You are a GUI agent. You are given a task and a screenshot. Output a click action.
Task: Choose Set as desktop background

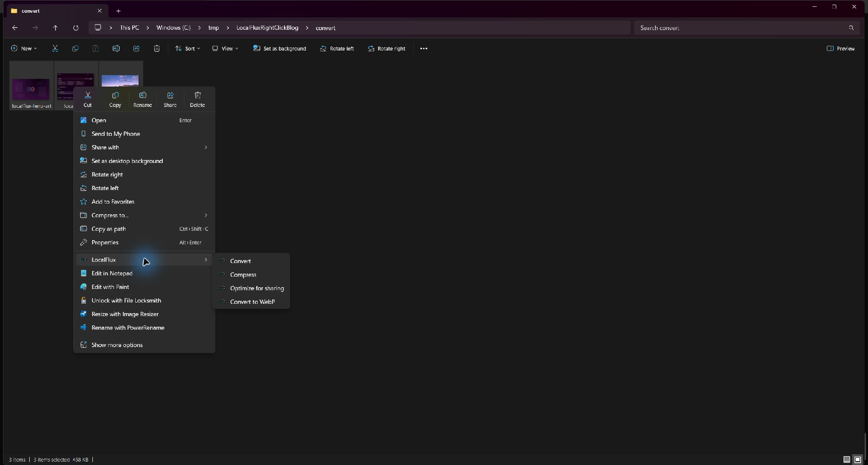coord(144,161)
